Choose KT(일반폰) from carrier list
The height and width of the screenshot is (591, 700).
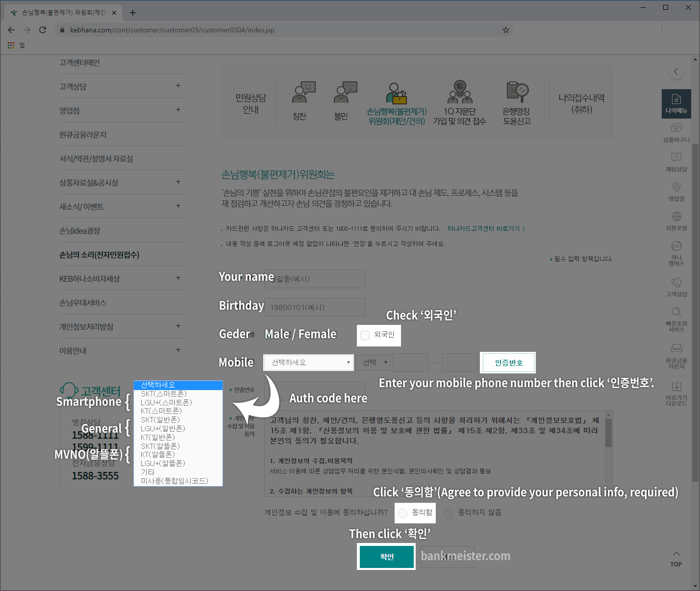click(x=178, y=437)
